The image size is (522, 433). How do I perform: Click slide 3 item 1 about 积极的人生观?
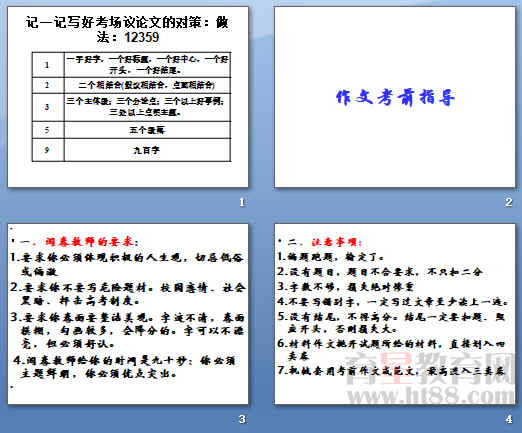(x=127, y=265)
